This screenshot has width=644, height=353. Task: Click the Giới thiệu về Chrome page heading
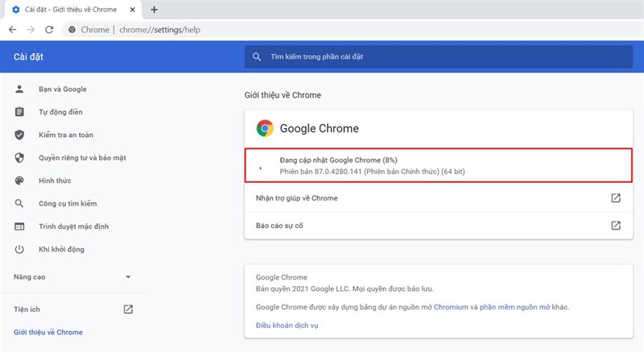pos(283,95)
